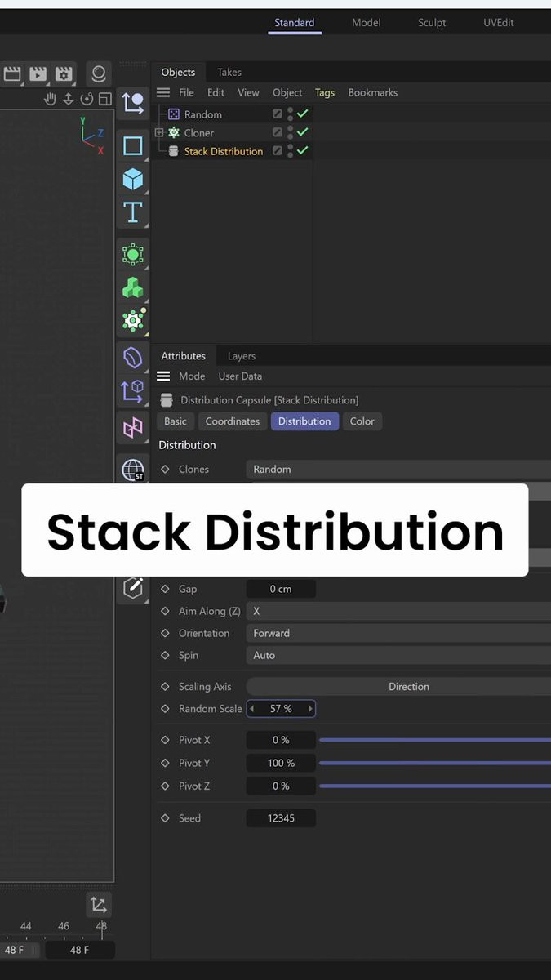Screen dimensions: 551x980
Task: Switch to the Model layout tab
Action: pyautogui.click(x=367, y=22)
